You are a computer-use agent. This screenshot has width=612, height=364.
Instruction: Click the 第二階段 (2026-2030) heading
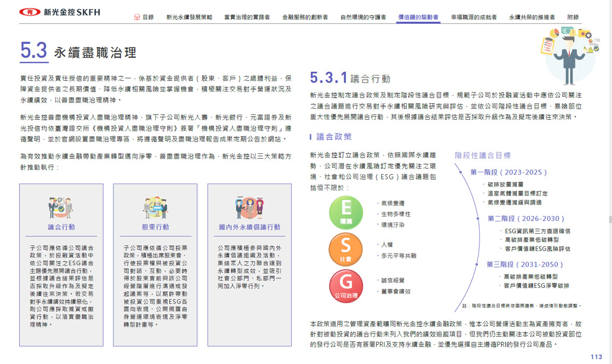[526, 219]
